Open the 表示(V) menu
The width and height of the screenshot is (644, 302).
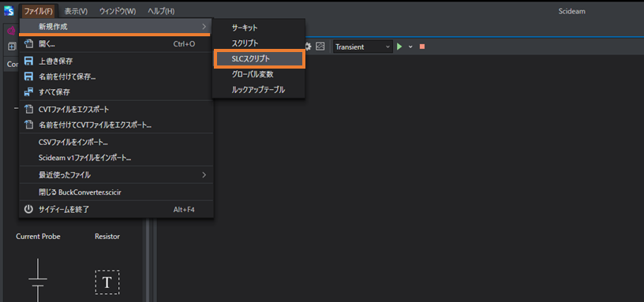coord(76,11)
